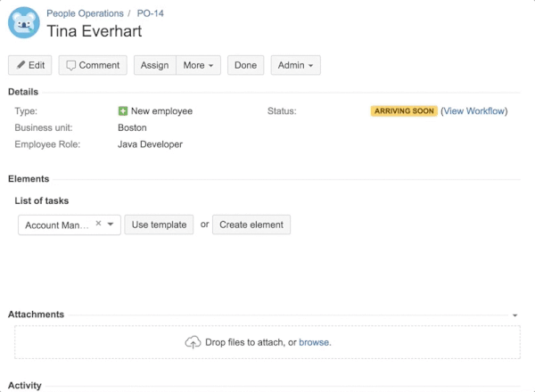The width and height of the screenshot is (535, 392).
Task: Click the Create element button
Action: point(251,225)
